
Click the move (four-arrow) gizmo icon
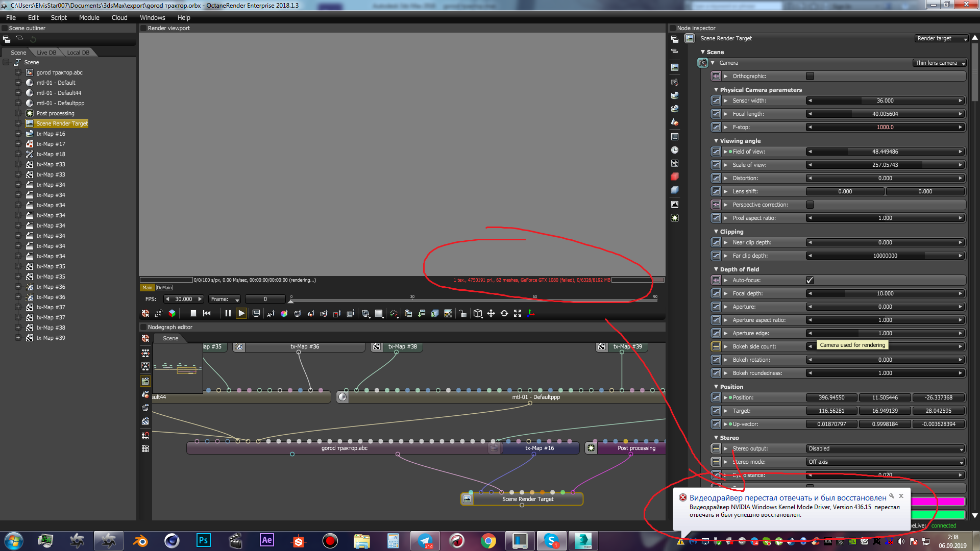tap(491, 313)
